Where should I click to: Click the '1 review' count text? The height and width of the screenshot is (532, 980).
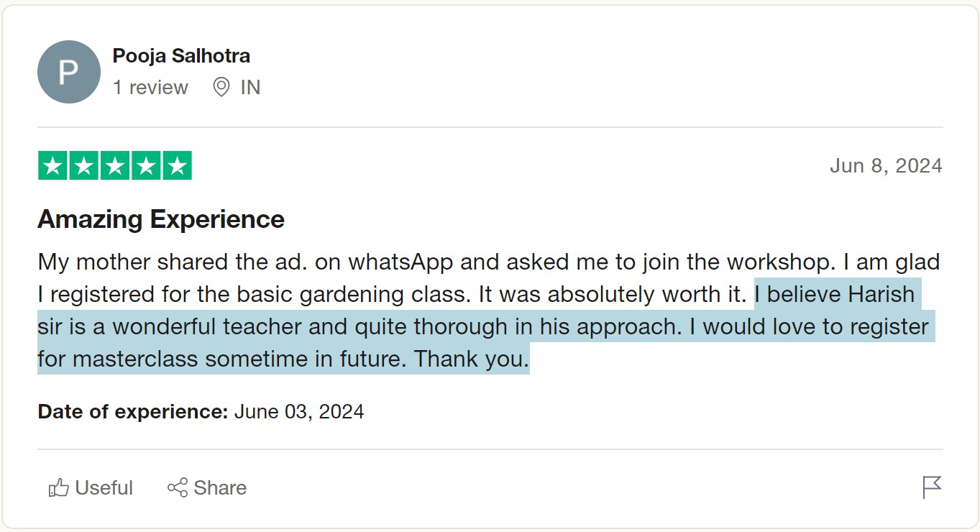150,88
